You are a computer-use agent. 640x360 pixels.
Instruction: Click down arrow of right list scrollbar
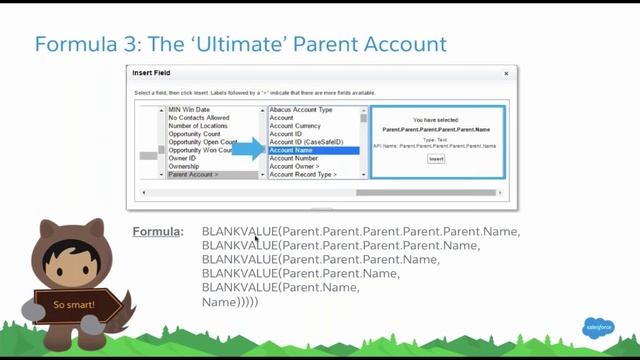[x=363, y=175]
